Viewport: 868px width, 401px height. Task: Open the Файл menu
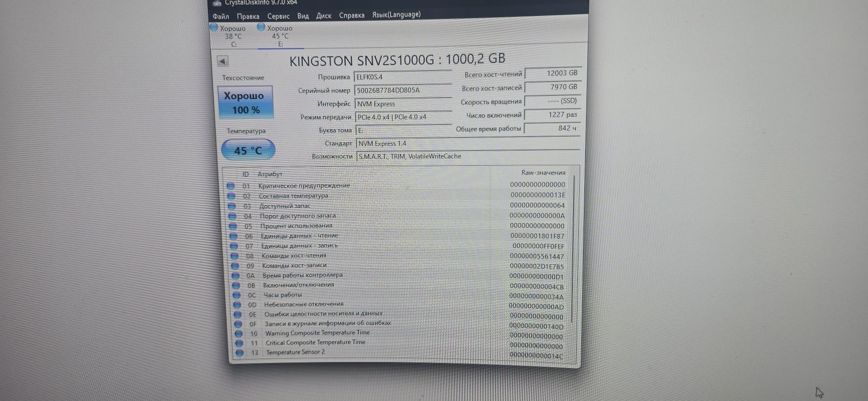(220, 16)
